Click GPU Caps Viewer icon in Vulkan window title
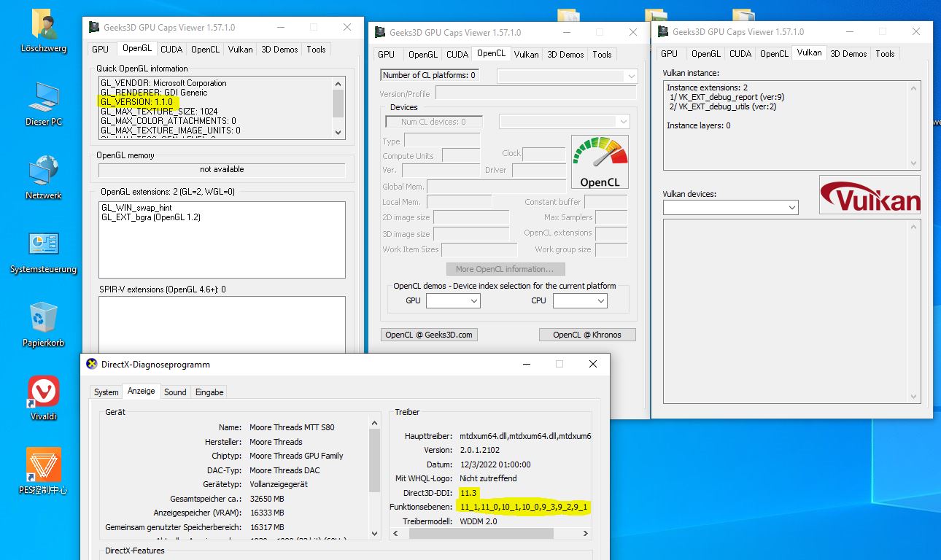This screenshot has height=560, width=941. [x=662, y=31]
